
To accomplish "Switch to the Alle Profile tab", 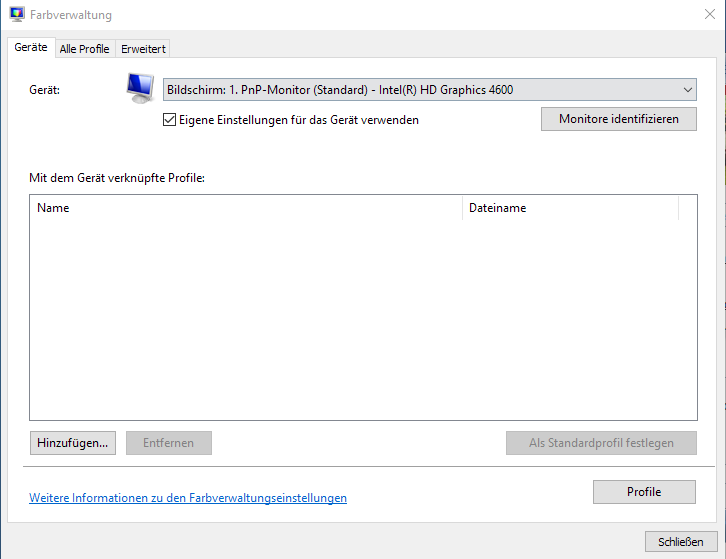I will click(84, 48).
